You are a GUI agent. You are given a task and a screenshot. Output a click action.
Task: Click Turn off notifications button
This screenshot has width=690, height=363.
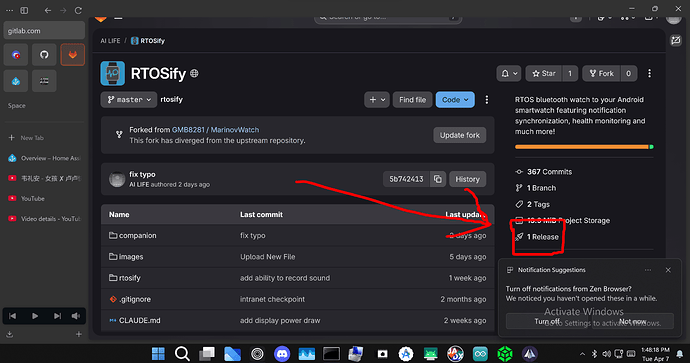click(547, 321)
